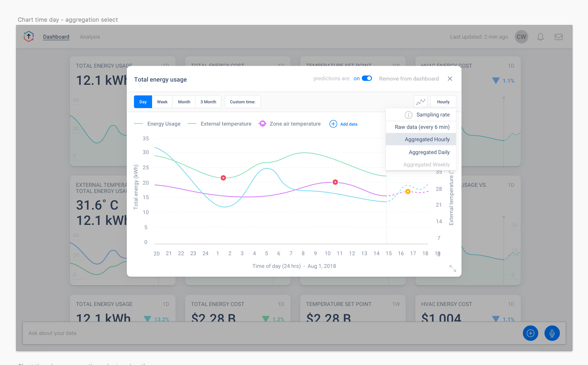Toggle External temperature series in legend
This screenshot has height=365, width=588.
point(219,124)
